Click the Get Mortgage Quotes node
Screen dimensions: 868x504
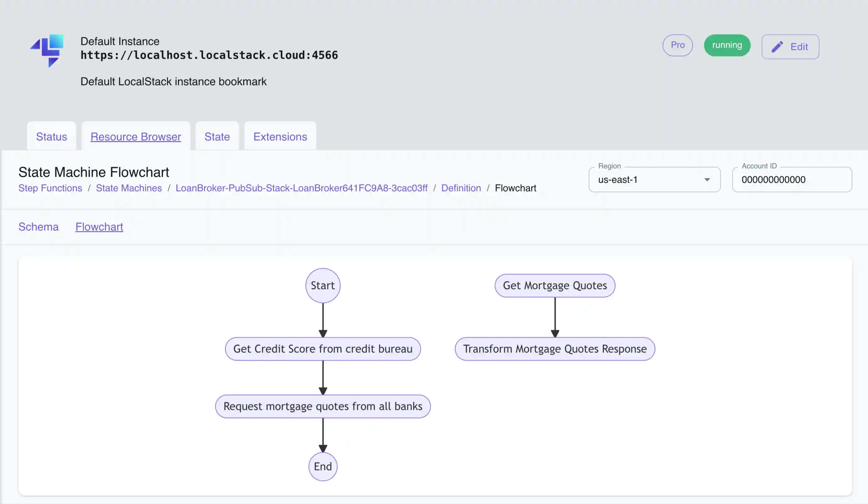554,285
